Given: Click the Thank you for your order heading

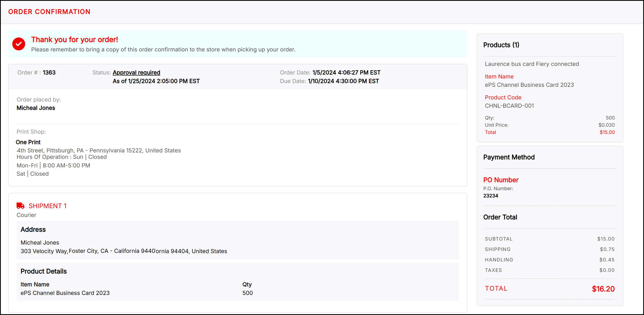Looking at the screenshot, I should (x=74, y=40).
